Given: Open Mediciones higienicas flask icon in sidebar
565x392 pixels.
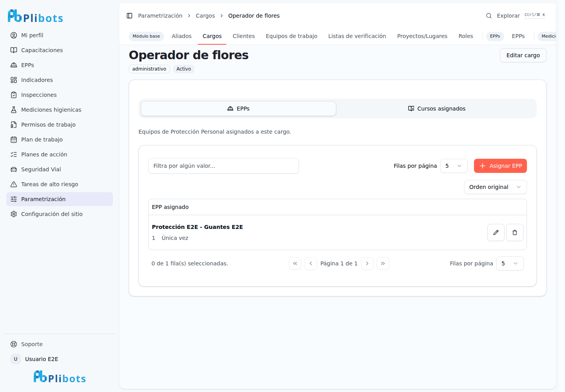Looking at the screenshot, I should point(14,110).
